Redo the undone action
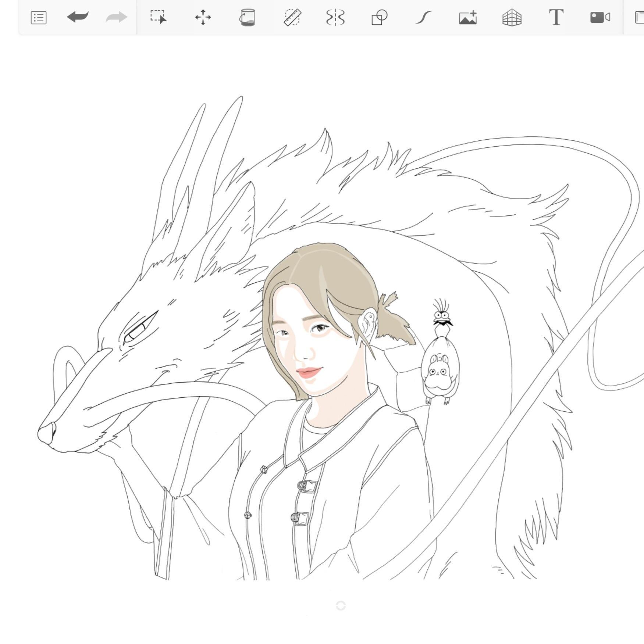Viewport: 644px width, 644px height. pyautogui.click(x=116, y=17)
